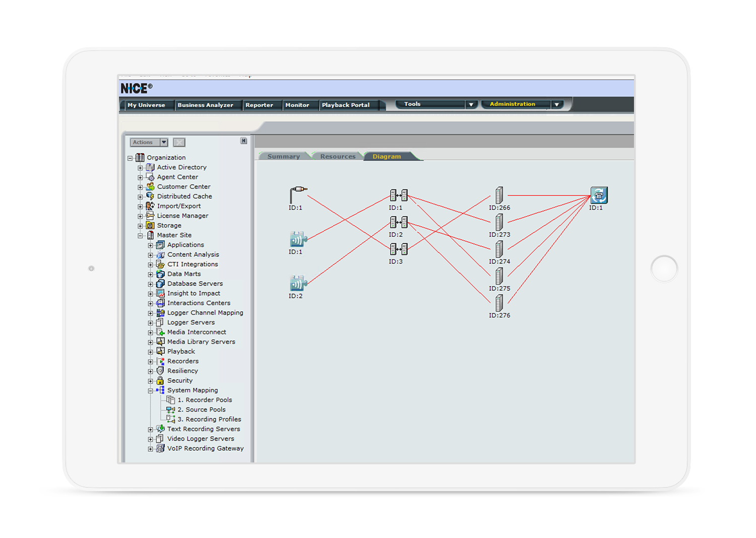Viewport: 756px width, 538px height.
Task: Click the recorder pool node ID:2
Action: (399, 222)
